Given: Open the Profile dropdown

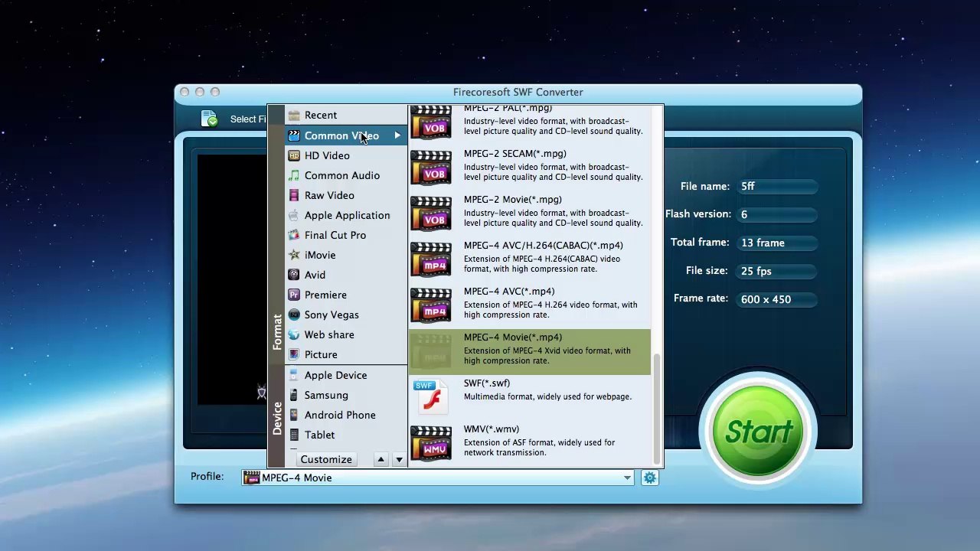Looking at the screenshot, I should point(438,478).
